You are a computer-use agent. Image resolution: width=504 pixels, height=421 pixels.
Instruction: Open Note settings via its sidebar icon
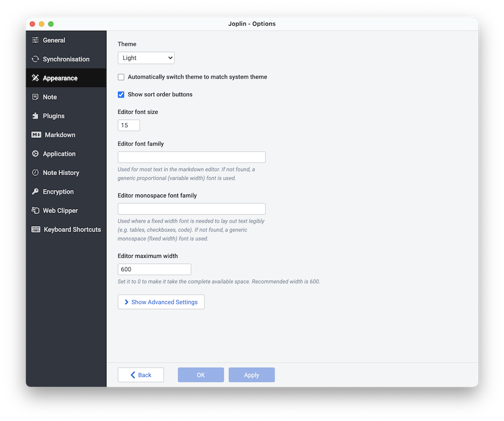[x=35, y=97]
